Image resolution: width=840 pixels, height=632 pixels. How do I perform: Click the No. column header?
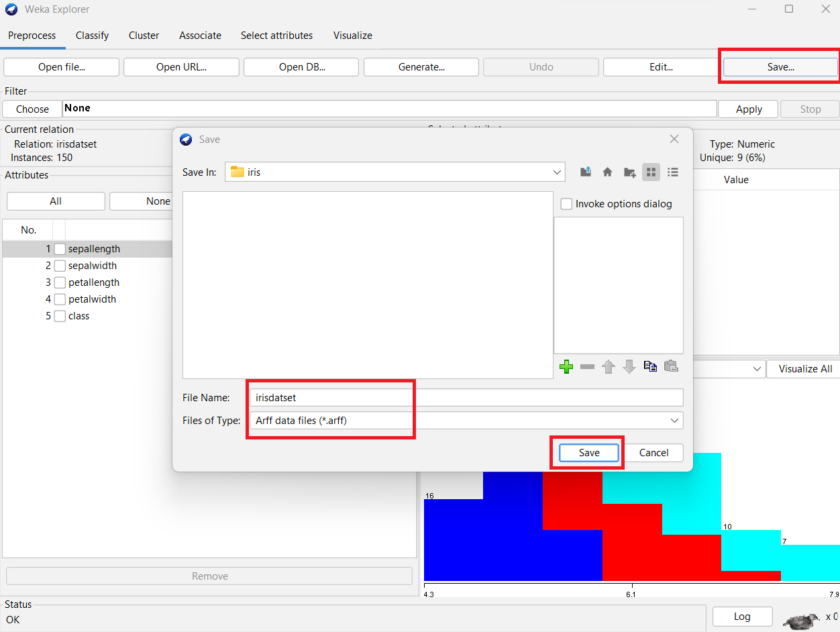(x=28, y=230)
